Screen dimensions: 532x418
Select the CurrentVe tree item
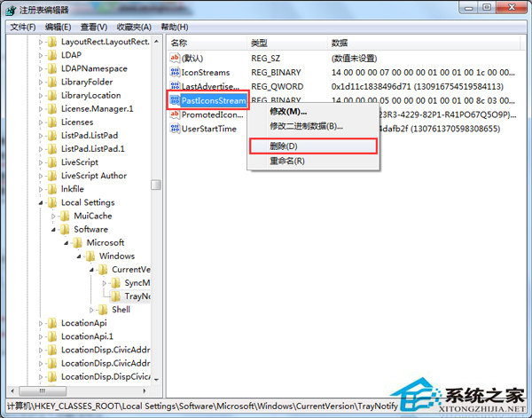131,270
